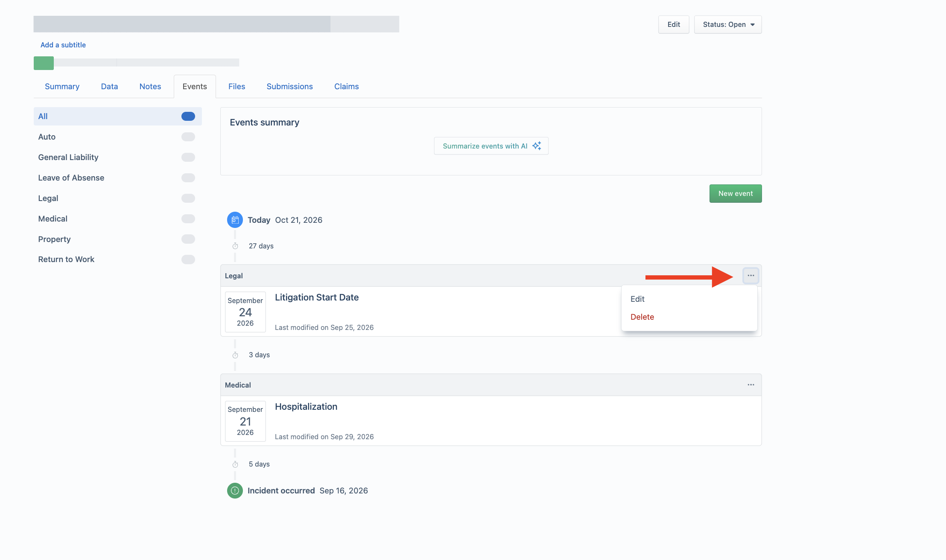Open the Medical event three-dot menu
Screen dimensions: 946x560
750,385
